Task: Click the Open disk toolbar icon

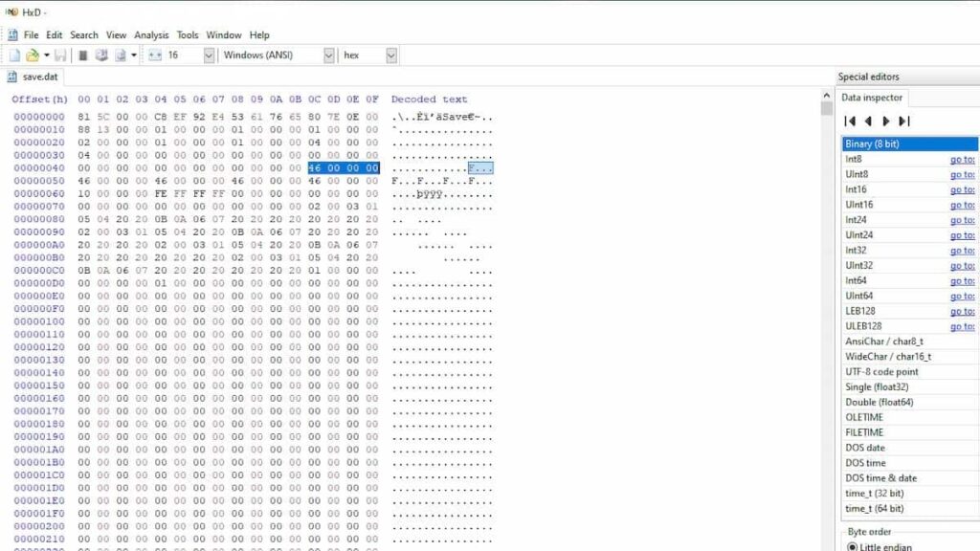Action: [x=101, y=55]
